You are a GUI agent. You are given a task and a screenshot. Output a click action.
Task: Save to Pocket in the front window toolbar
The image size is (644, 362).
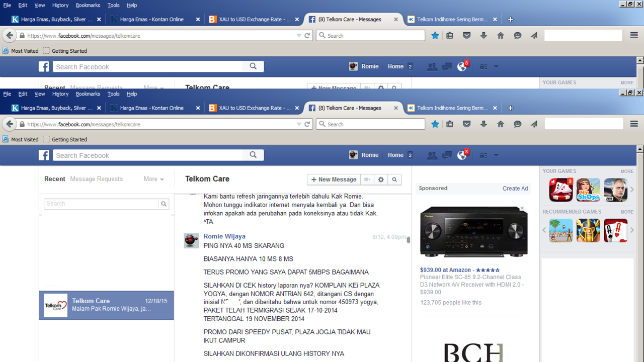click(x=467, y=124)
